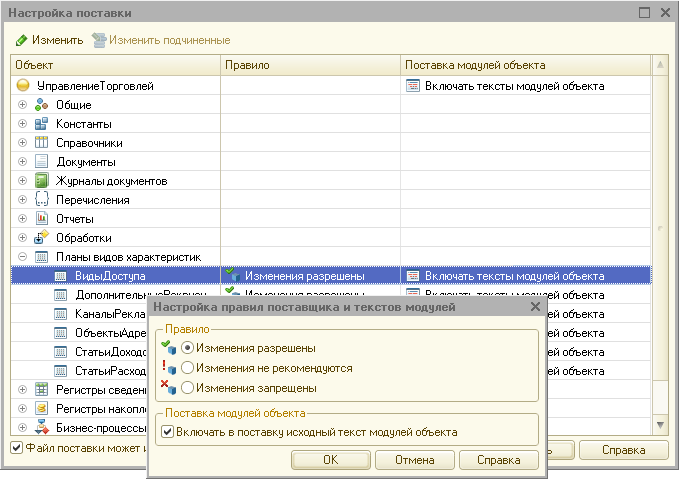
Task: Click the vertical scrollbar thumb
Action: point(660,228)
